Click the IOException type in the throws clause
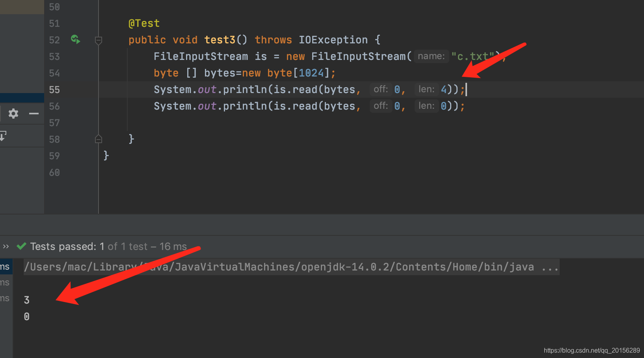This screenshot has width=644, height=358. coord(333,40)
